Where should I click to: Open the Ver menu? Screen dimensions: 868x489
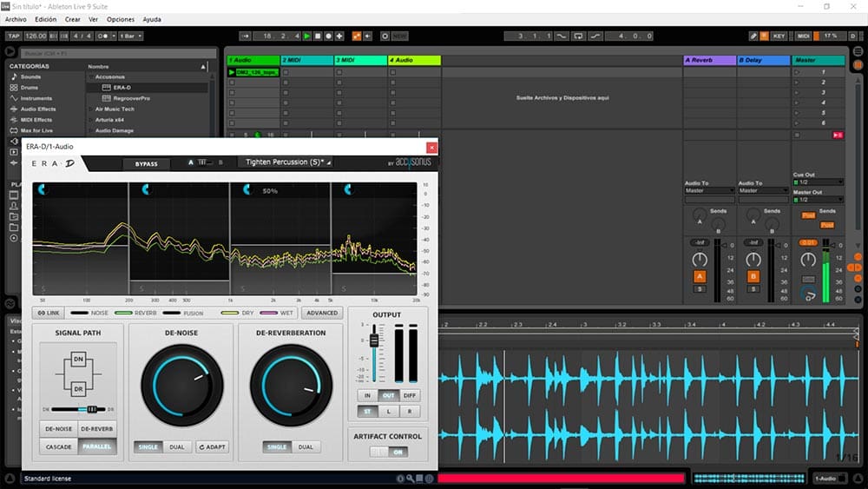(94, 19)
